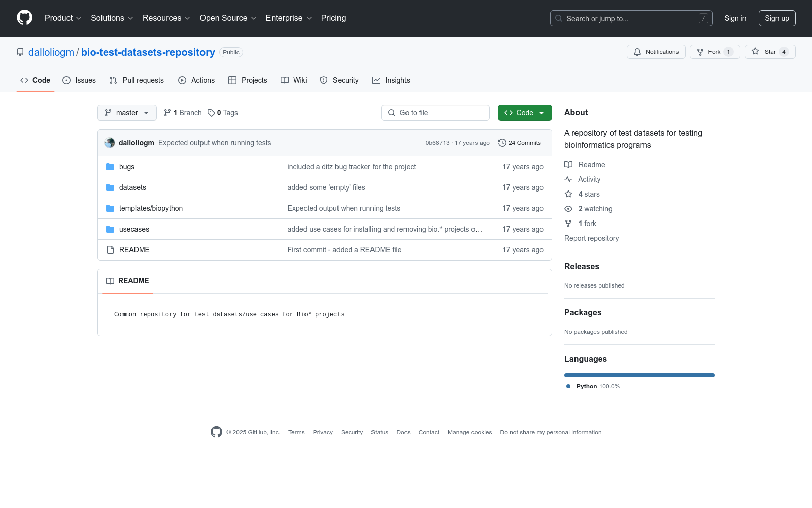The image size is (812, 508).
Task: Switch to the Projects tab
Action: coord(248,80)
